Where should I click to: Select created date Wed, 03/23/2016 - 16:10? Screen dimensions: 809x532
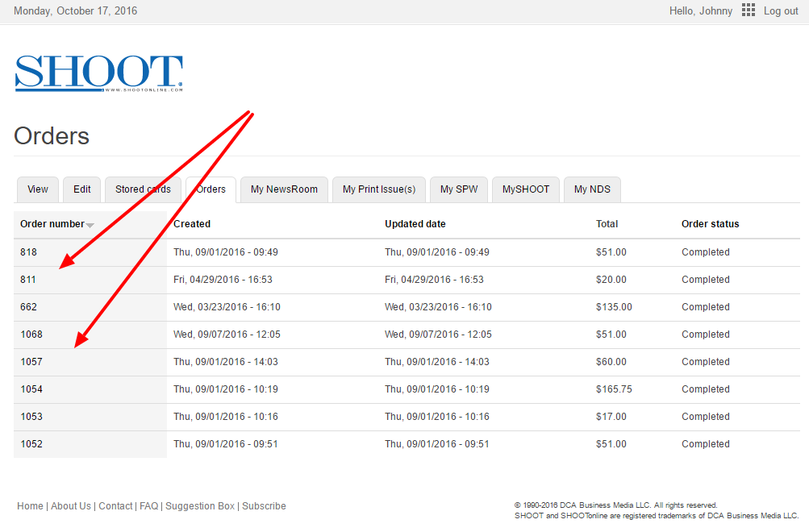227,307
